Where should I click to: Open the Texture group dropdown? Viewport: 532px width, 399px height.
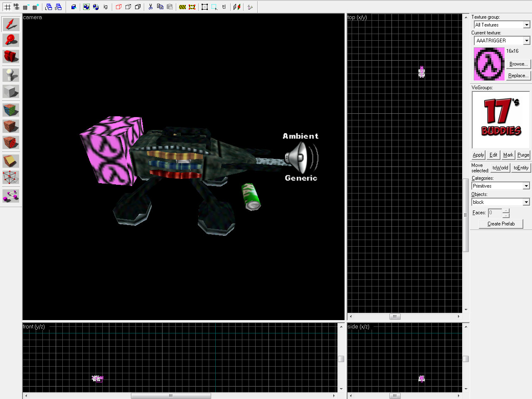[x=527, y=25]
